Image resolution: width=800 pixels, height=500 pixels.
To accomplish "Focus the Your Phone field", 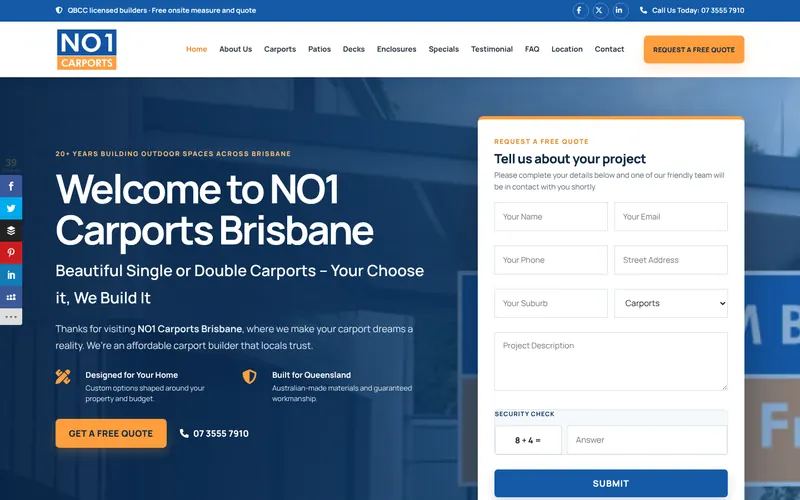I will click(551, 260).
